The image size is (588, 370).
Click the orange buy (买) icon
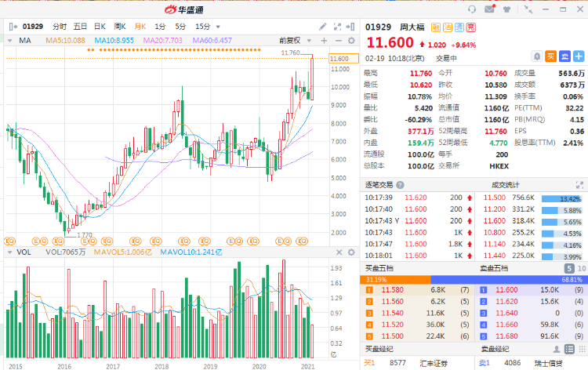coord(550,56)
